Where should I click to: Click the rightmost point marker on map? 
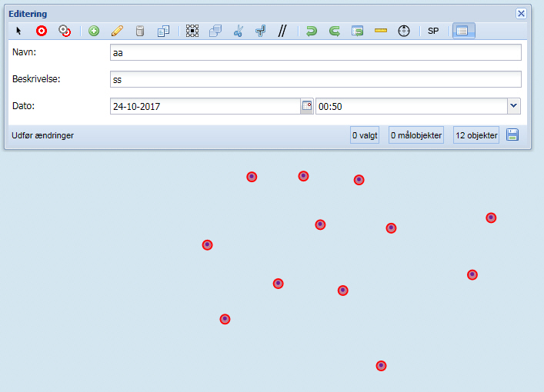pyautogui.click(x=491, y=218)
